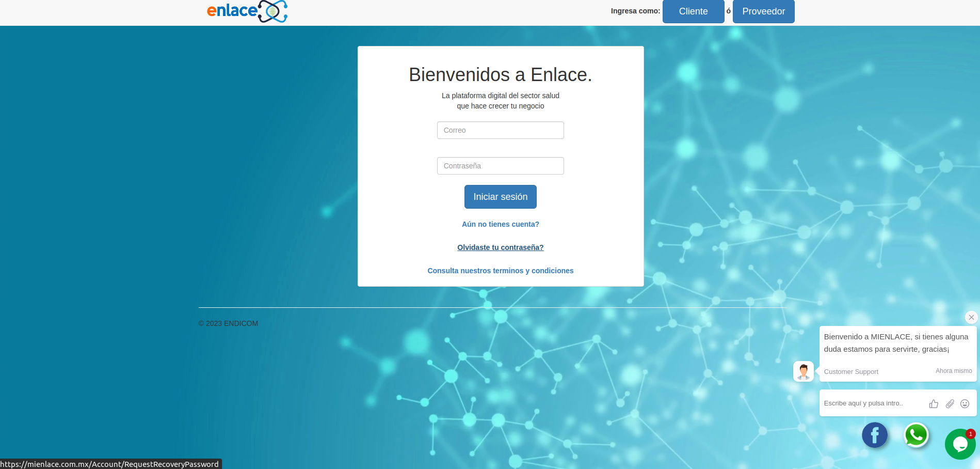Click the '© 2023 ENDICOM' footer text

click(x=228, y=323)
